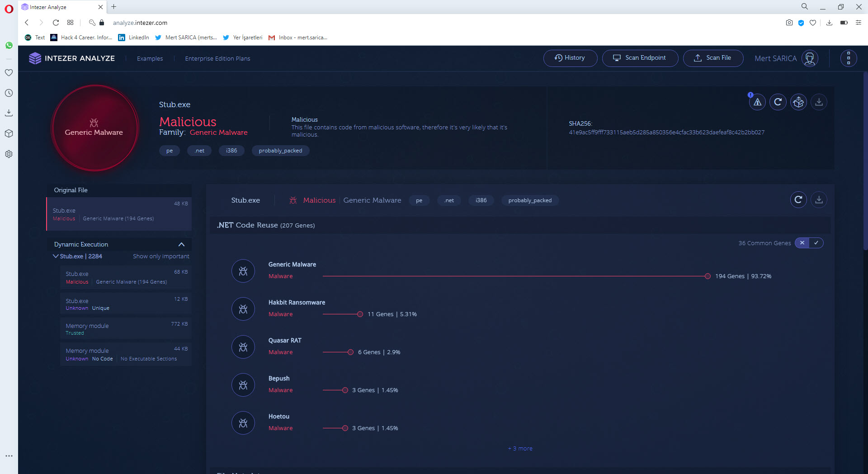Viewport: 868px width, 474px height.
Task: Open the code cube icon in header
Action: (x=798, y=102)
